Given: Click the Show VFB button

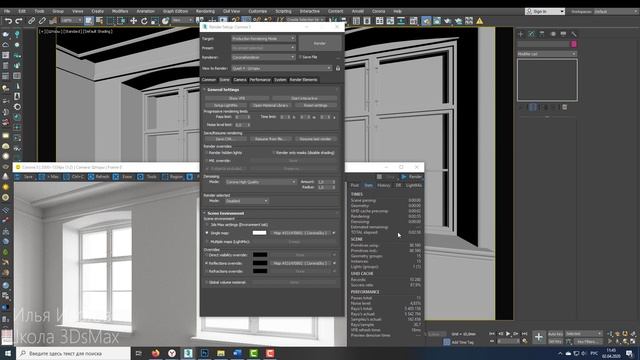Looking at the screenshot, I should 237,98.
